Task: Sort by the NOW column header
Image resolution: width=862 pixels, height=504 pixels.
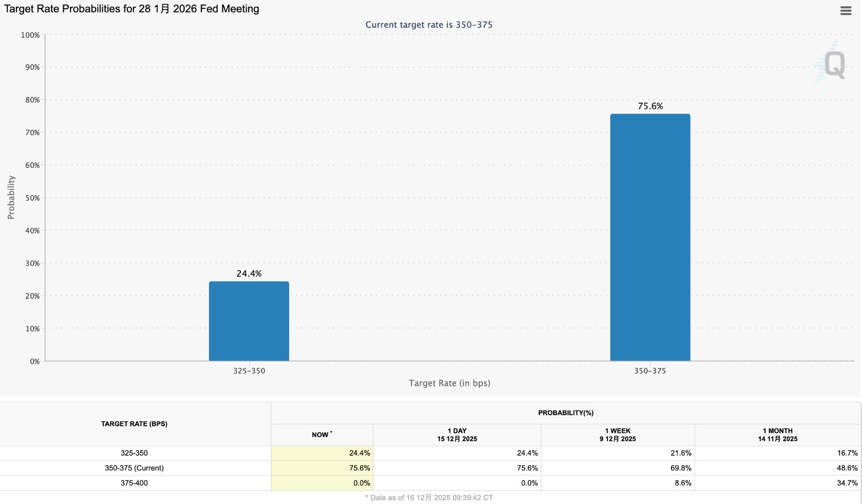Action: point(321,435)
